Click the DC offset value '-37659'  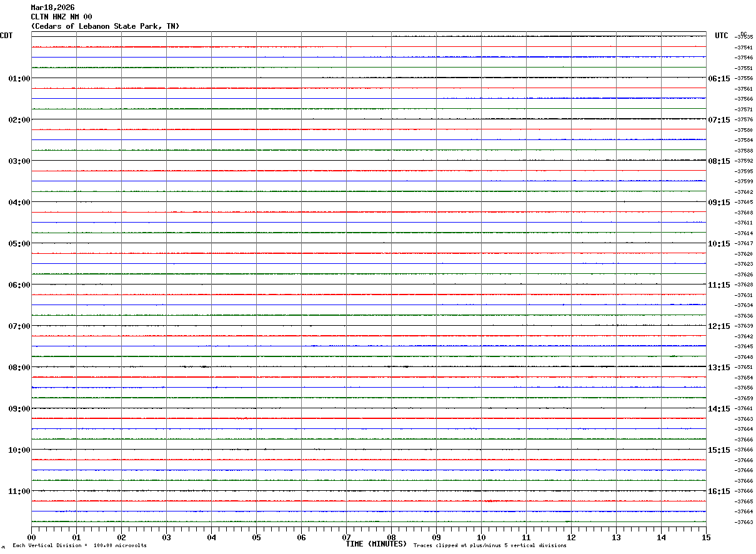(744, 398)
